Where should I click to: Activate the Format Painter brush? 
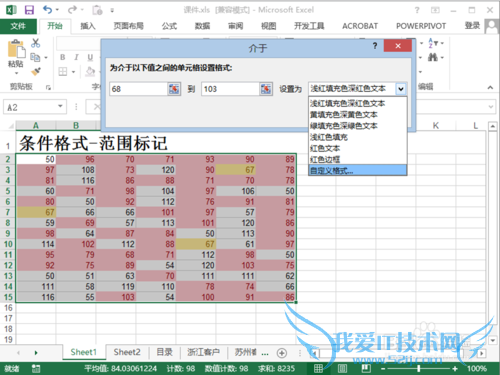pos(36,71)
